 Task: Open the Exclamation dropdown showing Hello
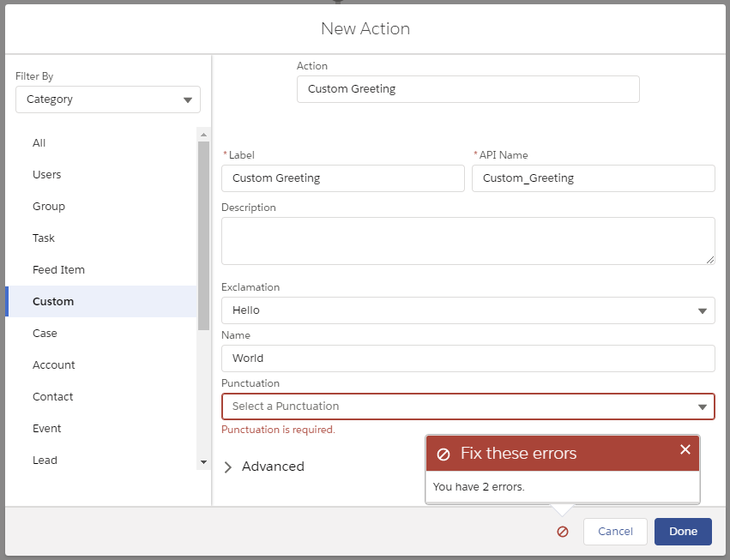(x=468, y=310)
